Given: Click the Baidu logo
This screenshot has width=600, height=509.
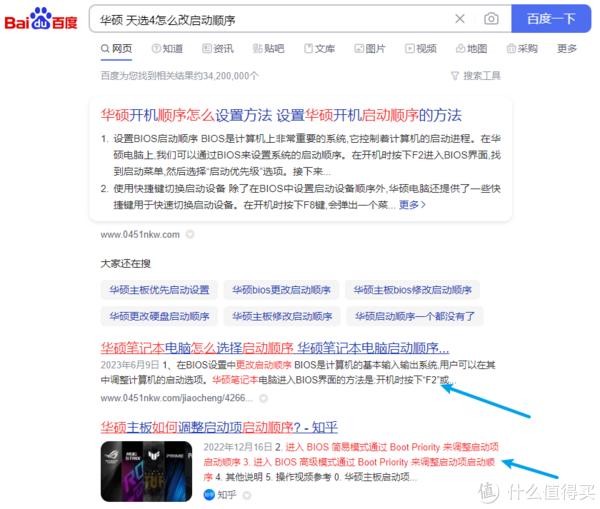Looking at the screenshot, I should click(x=41, y=19).
